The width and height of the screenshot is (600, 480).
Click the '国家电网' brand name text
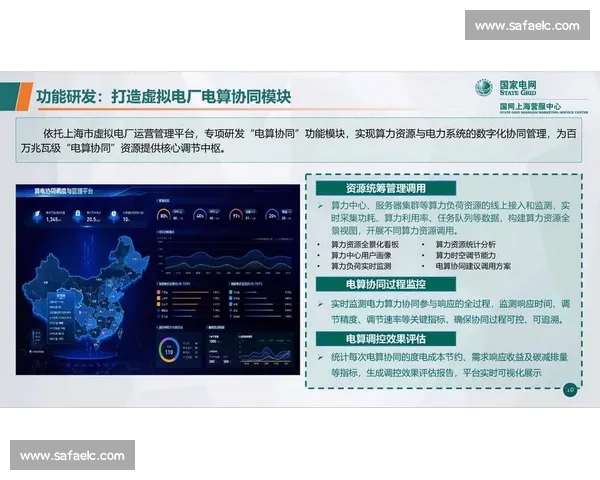click(518, 85)
